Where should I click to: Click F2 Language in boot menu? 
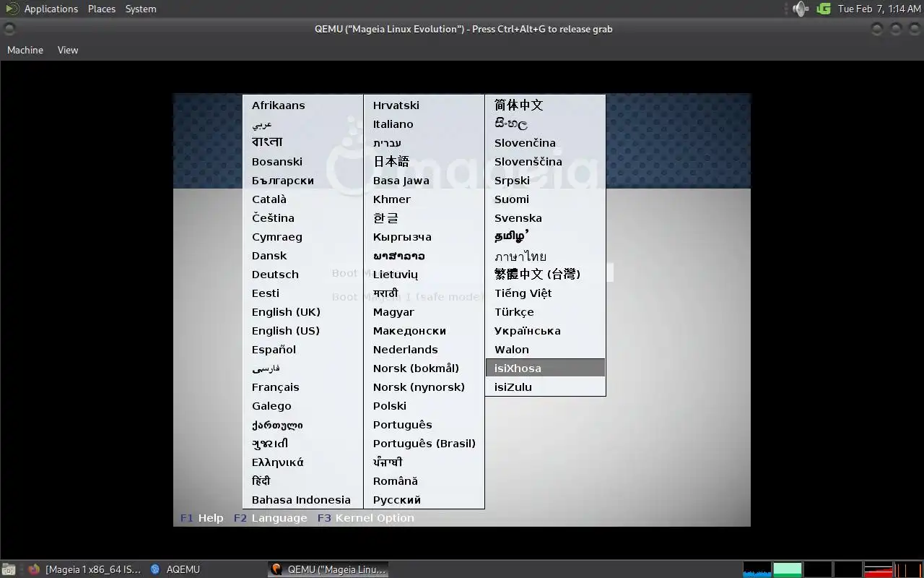coord(271,518)
